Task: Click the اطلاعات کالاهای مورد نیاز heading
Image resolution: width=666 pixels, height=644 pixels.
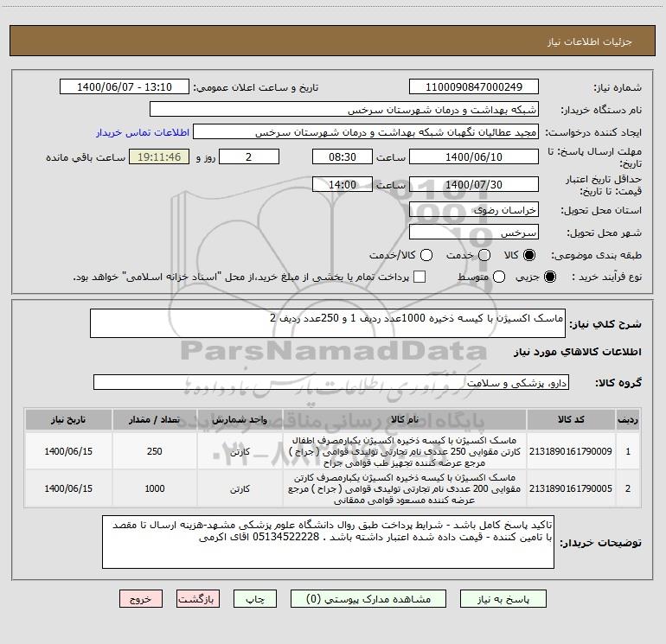Action: click(577, 352)
